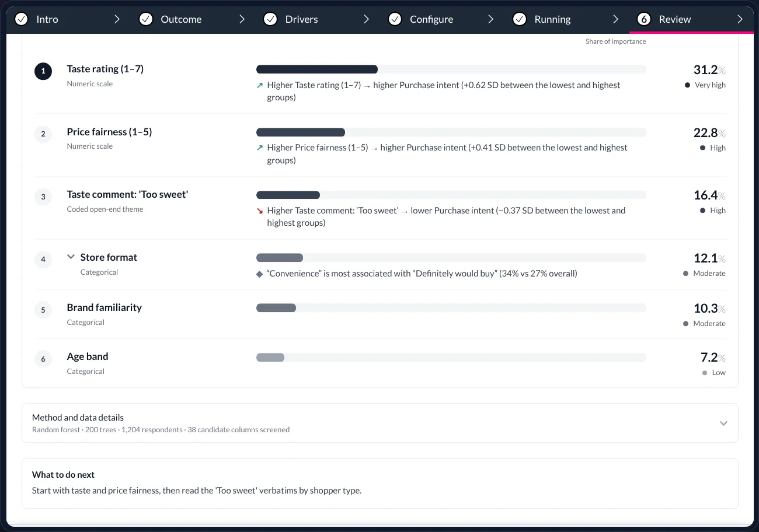Select the "Taste comment: 'Too sweet'" driver title
The width and height of the screenshot is (759, 532).
pos(127,194)
